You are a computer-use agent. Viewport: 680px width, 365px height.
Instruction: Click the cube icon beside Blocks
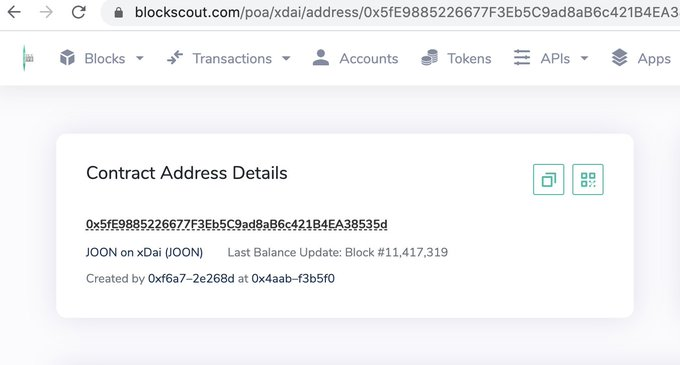[x=67, y=58]
